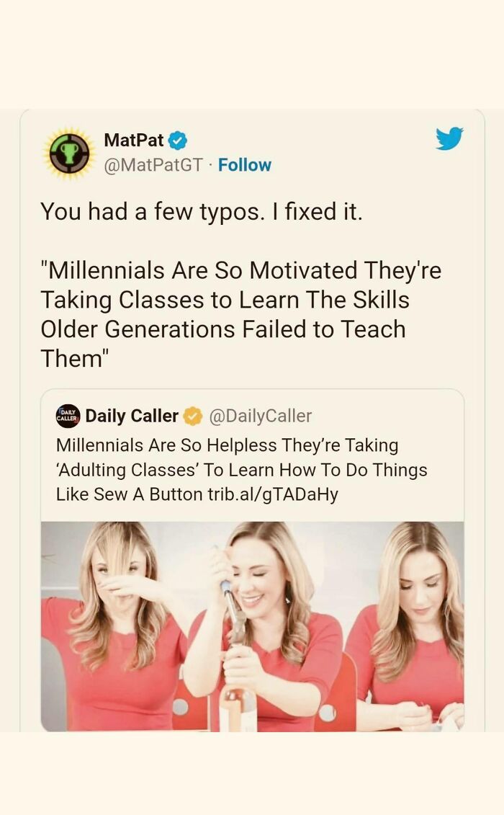The image size is (504, 815).
Task: Click the 'You had a few typos' text
Action: [201, 212]
